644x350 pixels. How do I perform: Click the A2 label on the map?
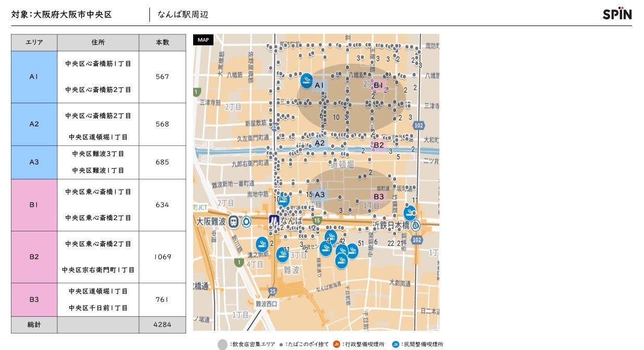tap(320, 143)
